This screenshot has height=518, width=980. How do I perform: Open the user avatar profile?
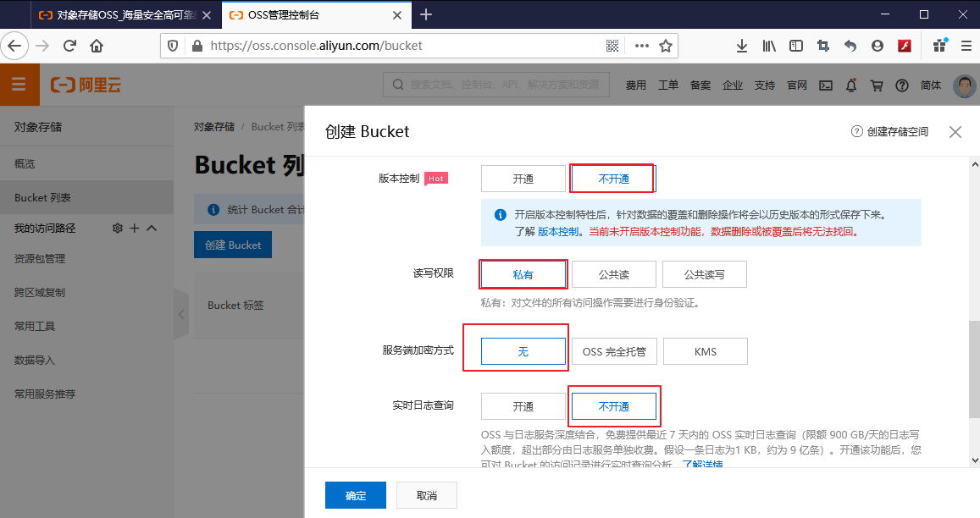click(x=965, y=85)
